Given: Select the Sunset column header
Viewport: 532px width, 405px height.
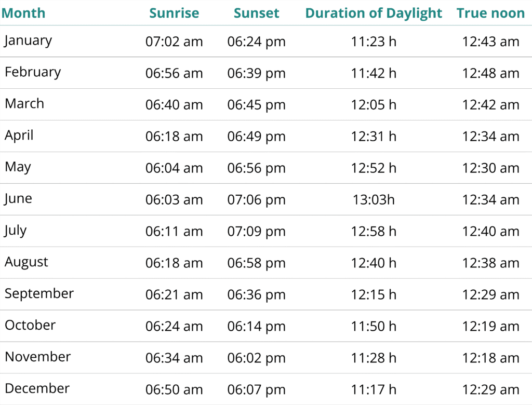Looking at the screenshot, I should tap(257, 13).
